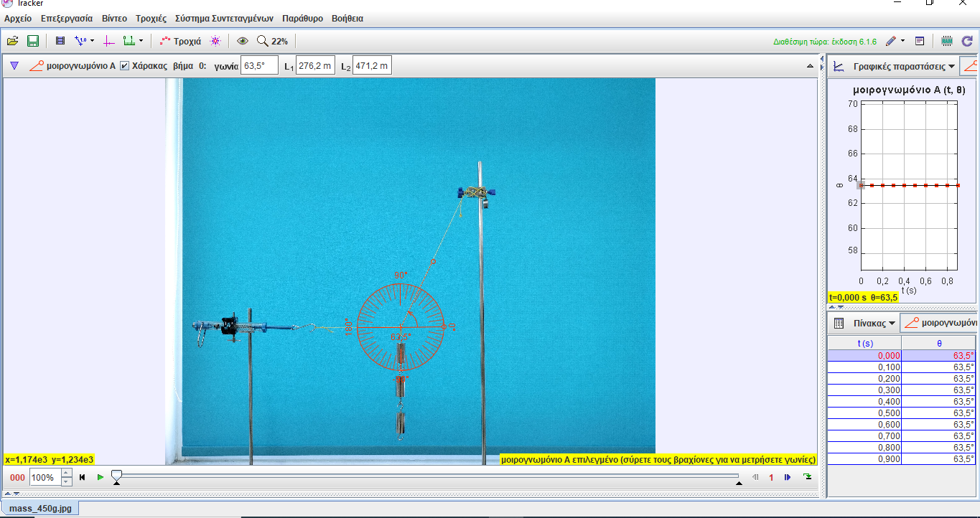980x518 pixels.
Task: Click the green play button
Action: 101,477
